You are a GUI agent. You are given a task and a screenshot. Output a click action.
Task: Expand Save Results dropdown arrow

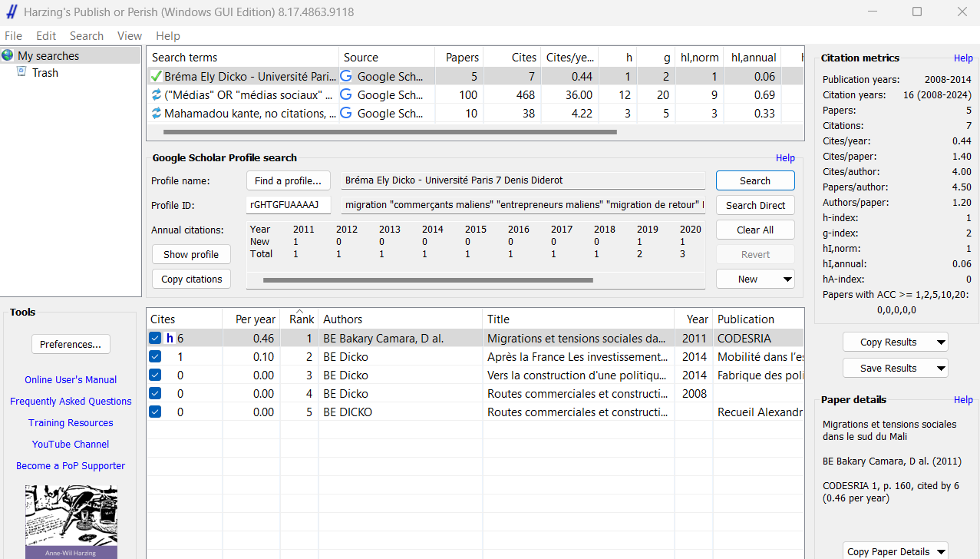(940, 369)
